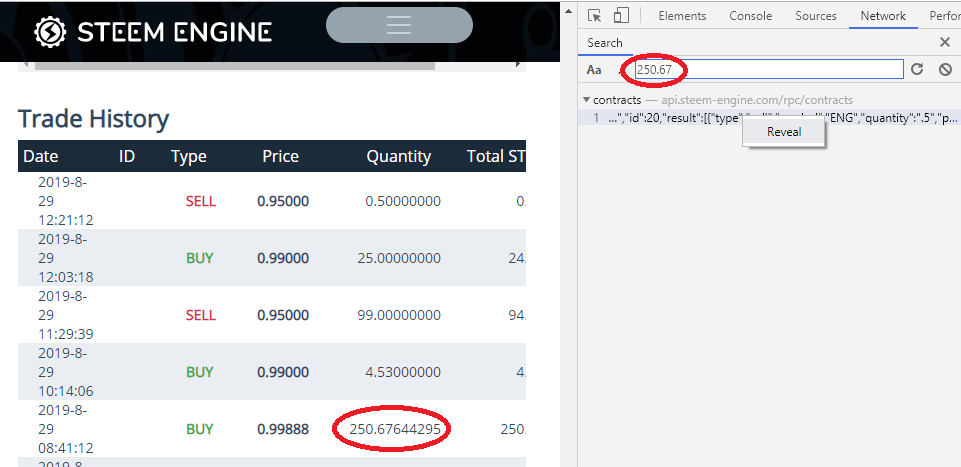Screen dimensions: 961x467
Task: Click the Price column header
Action: tap(280, 156)
